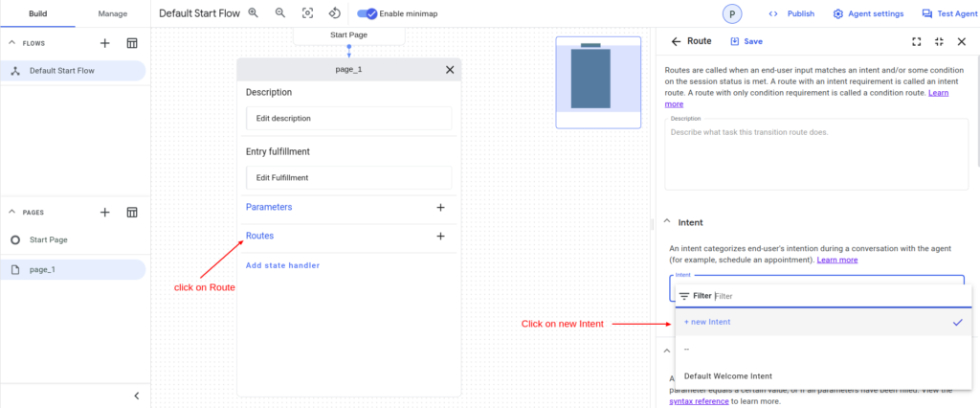Add a new flow with plus icon

[x=105, y=43]
